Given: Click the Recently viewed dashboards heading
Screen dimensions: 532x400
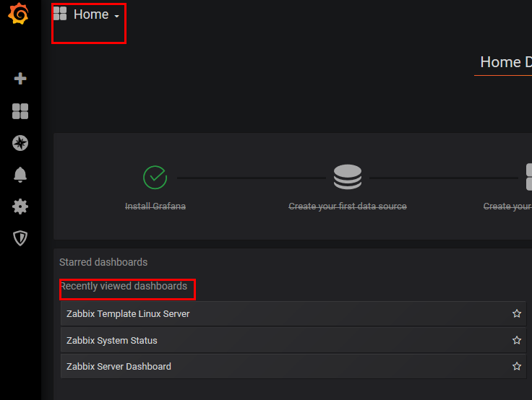Looking at the screenshot, I should [124, 287].
